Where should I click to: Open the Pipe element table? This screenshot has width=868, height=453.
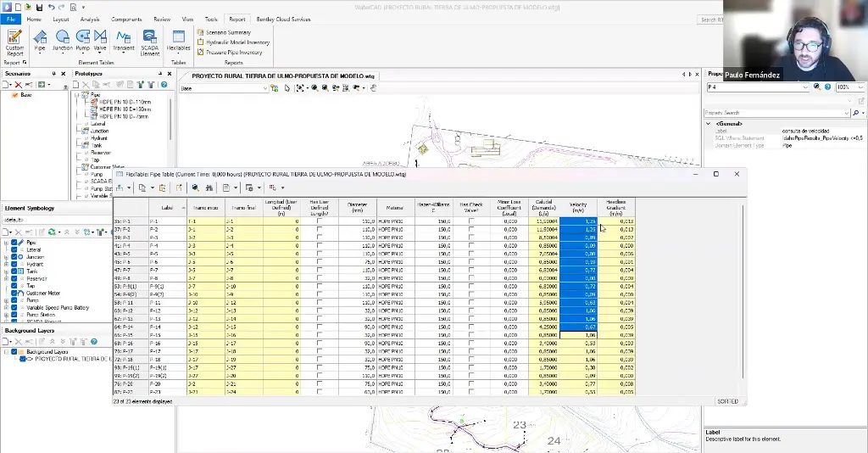point(40,42)
